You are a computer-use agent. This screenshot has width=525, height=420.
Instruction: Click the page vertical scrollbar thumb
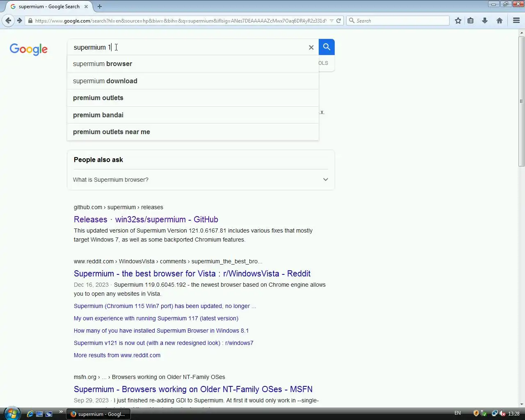pyautogui.click(x=521, y=101)
